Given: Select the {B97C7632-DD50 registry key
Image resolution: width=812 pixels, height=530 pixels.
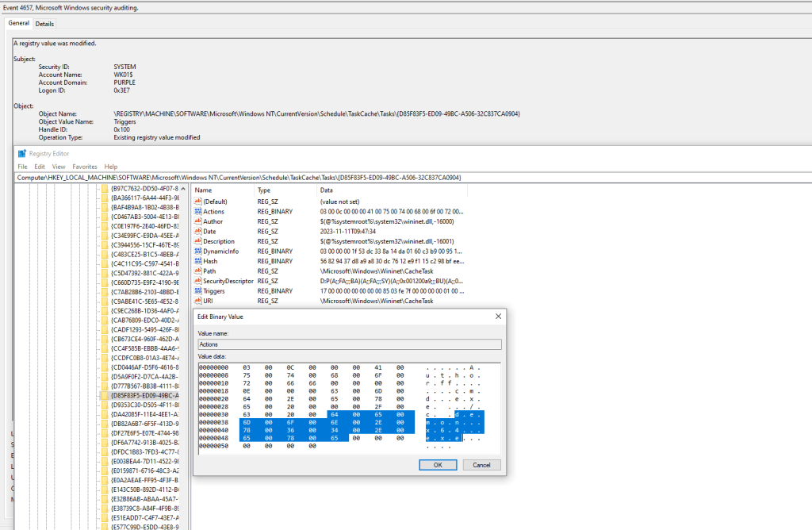Looking at the screenshot, I should click(x=144, y=189).
